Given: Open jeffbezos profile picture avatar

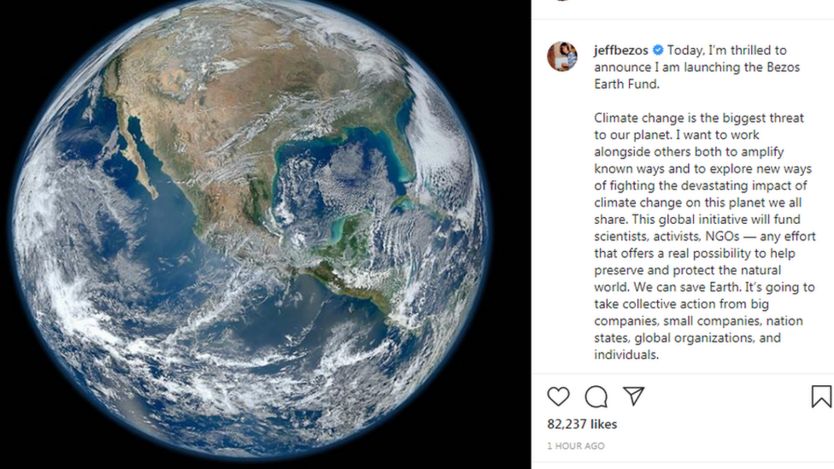Looking at the screenshot, I should [562, 56].
